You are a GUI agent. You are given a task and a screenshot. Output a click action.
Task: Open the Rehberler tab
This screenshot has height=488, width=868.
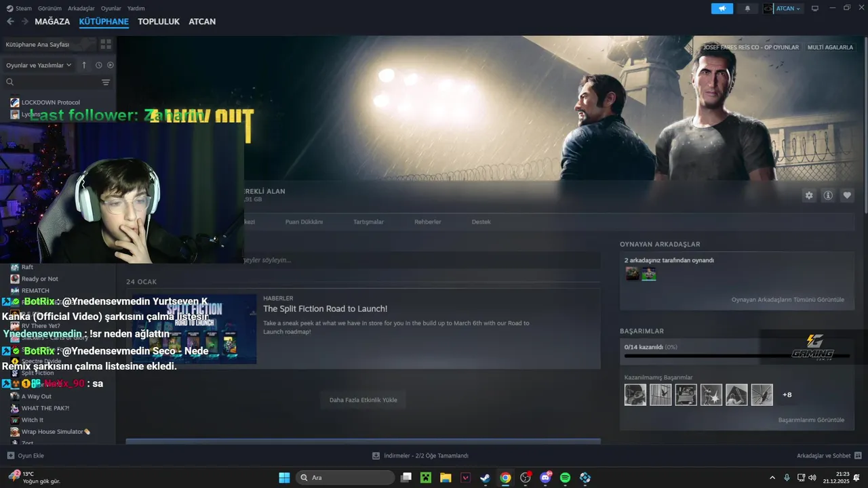pyautogui.click(x=428, y=222)
